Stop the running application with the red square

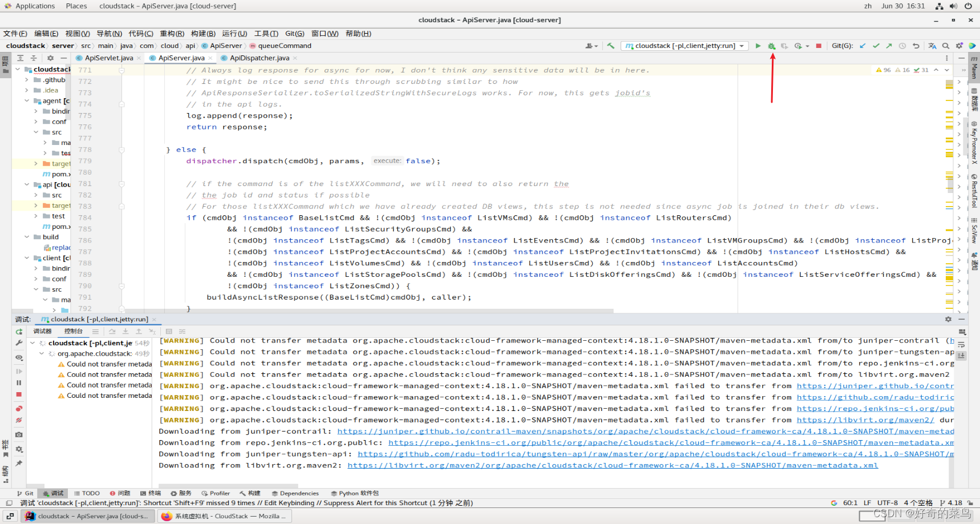click(x=819, y=46)
